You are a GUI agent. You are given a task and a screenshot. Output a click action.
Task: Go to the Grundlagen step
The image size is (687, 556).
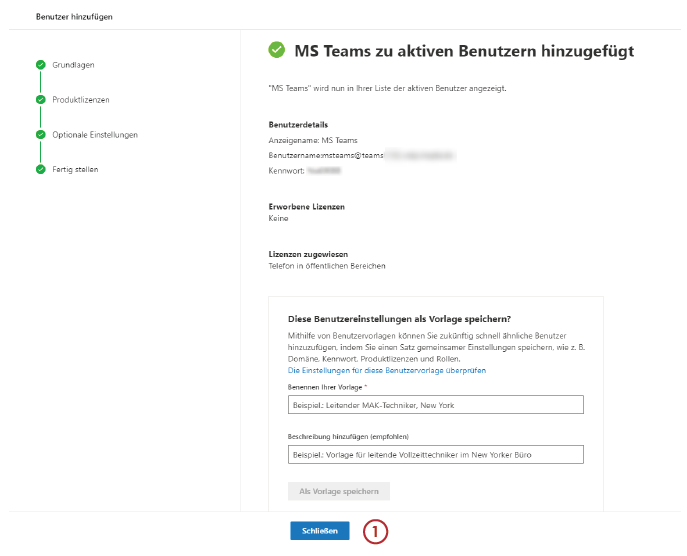click(x=73, y=65)
